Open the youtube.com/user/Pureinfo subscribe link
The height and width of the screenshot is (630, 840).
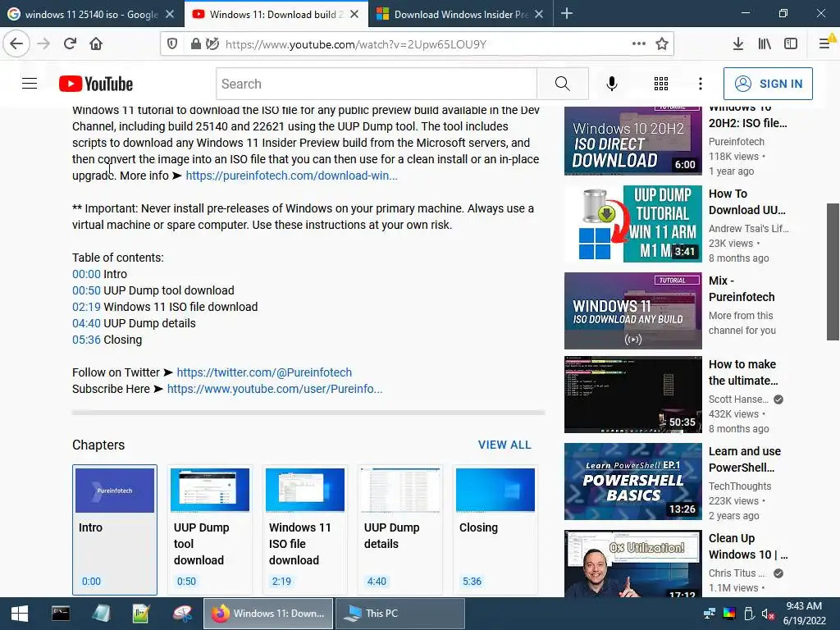[x=275, y=389]
